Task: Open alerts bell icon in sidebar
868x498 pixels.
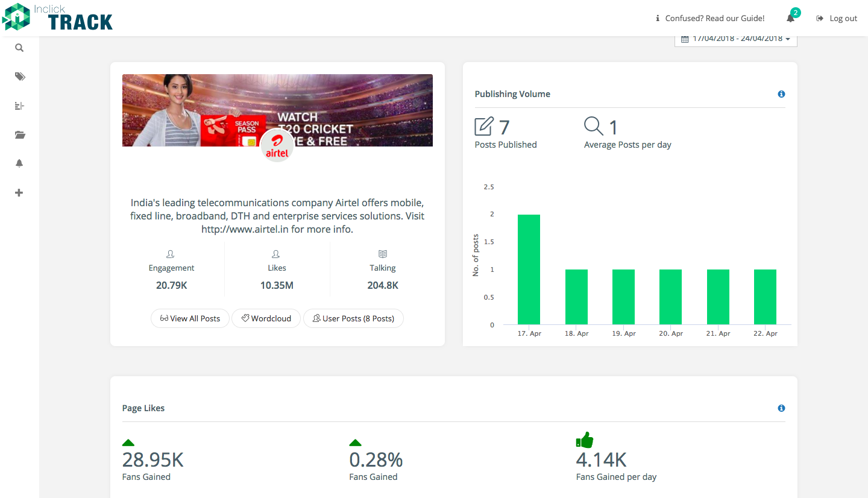Action: pyautogui.click(x=19, y=163)
